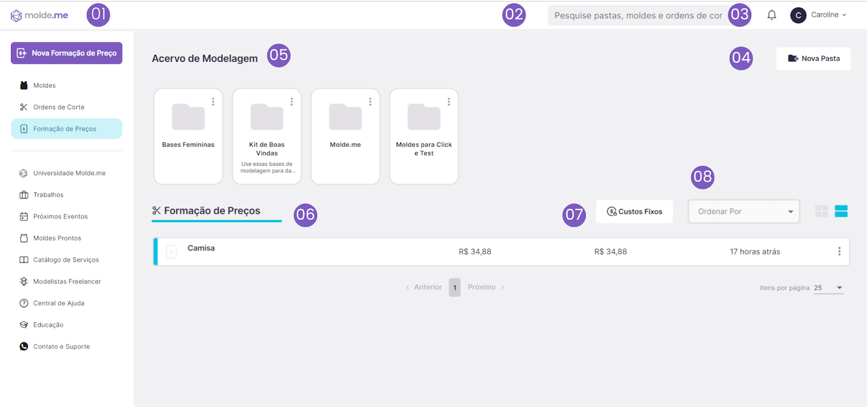Image resolution: width=868 pixels, height=407 pixels.
Task: Click the Educação graduation cap icon
Action: coord(24,325)
